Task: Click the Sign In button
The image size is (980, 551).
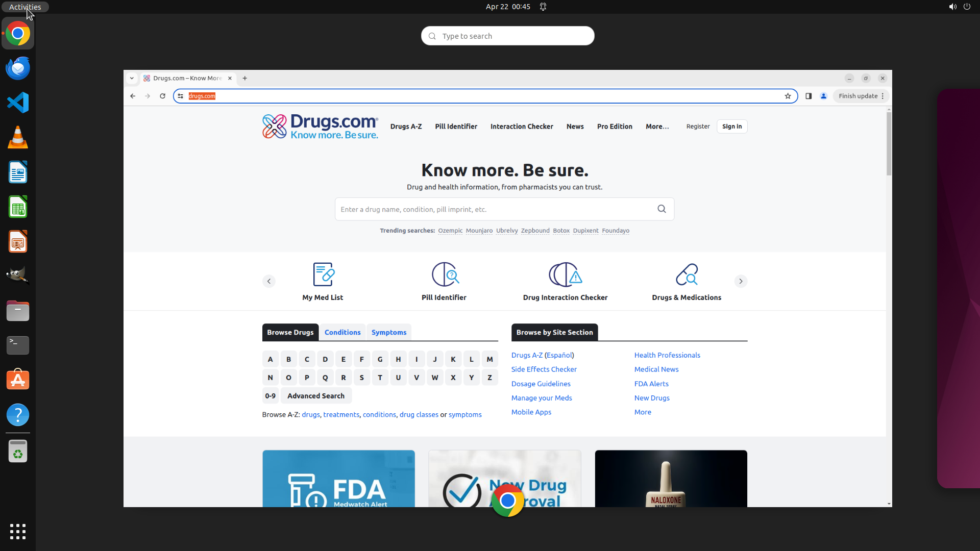Action: click(x=732, y=127)
